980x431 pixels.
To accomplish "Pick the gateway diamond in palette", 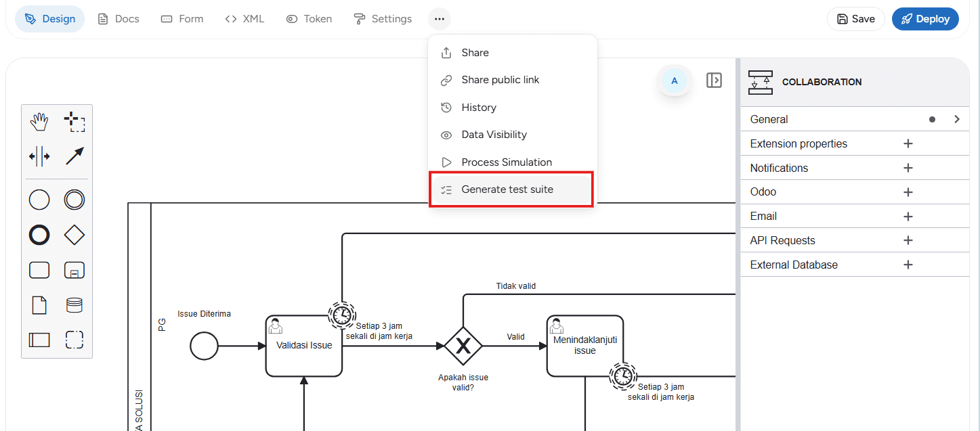I will [x=74, y=235].
